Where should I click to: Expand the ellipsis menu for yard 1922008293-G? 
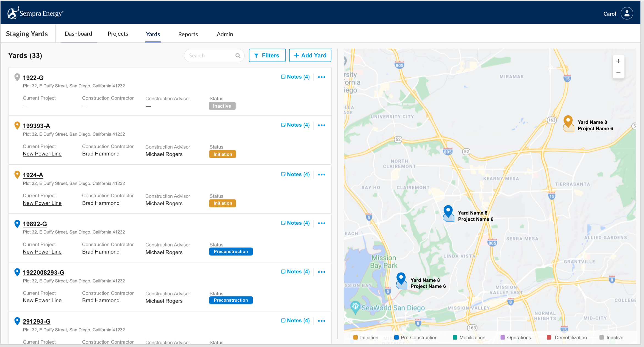321,272
